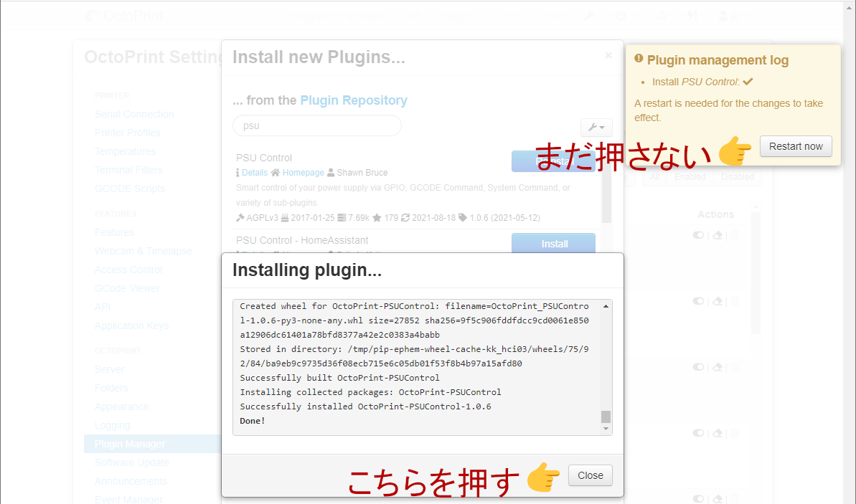The image size is (856, 504).
Task: Install the PSU Control - HomeAssistant plugin
Action: click(x=553, y=243)
